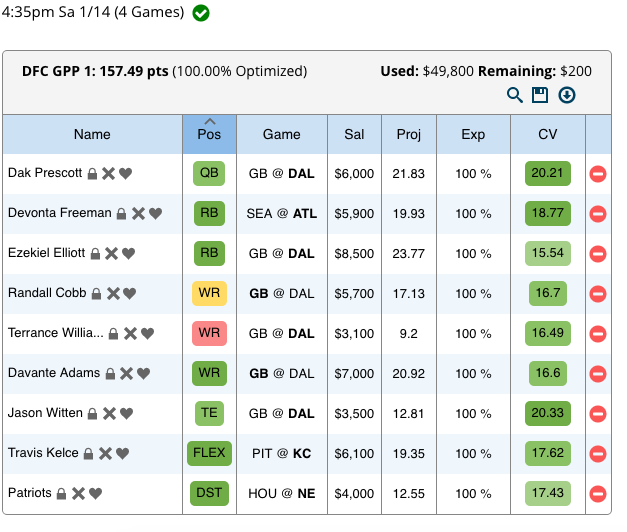
Task: Sort the table by Exp column
Action: (473, 134)
